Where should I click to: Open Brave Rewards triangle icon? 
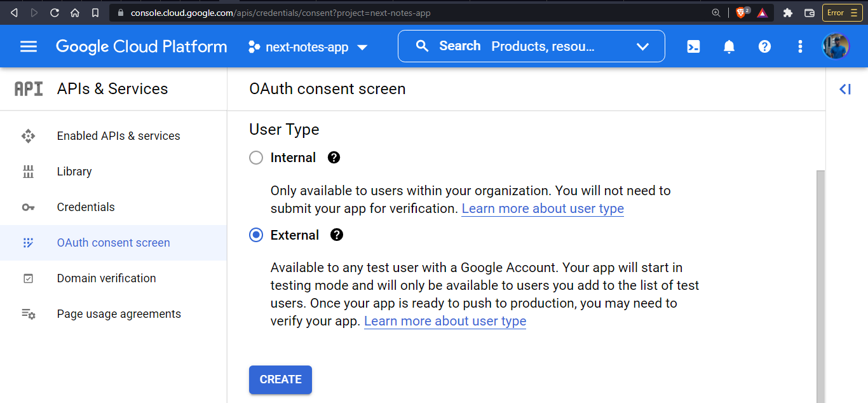(763, 13)
